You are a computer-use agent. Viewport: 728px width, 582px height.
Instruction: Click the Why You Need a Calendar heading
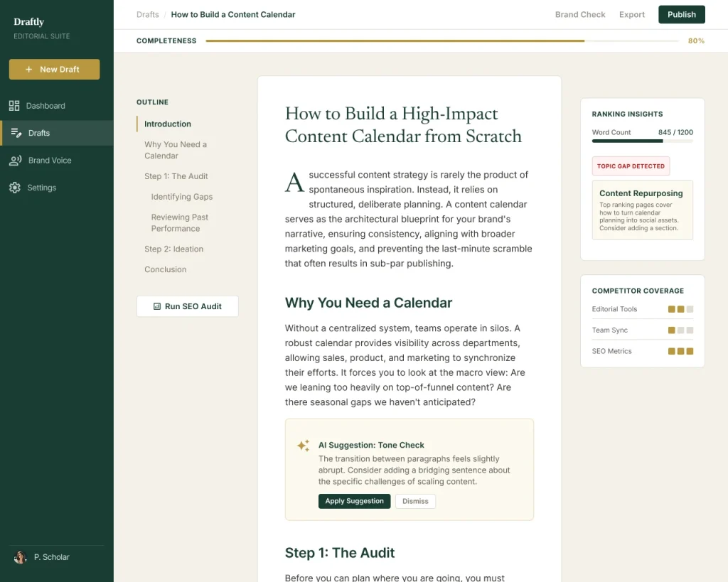pyautogui.click(x=368, y=303)
